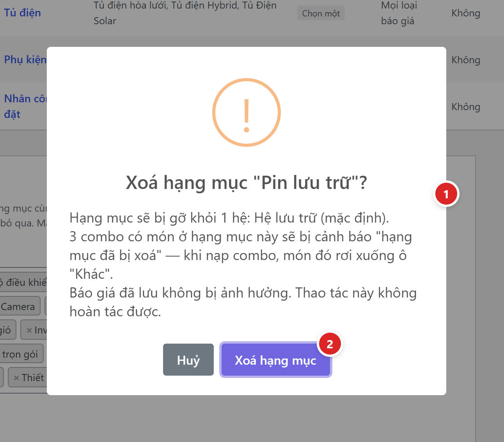The width and height of the screenshot is (504, 442).
Task: Click the dialog title Xoá hạng mục "Pin lưu trữ"?
Action: pyautogui.click(x=247, y=182)
